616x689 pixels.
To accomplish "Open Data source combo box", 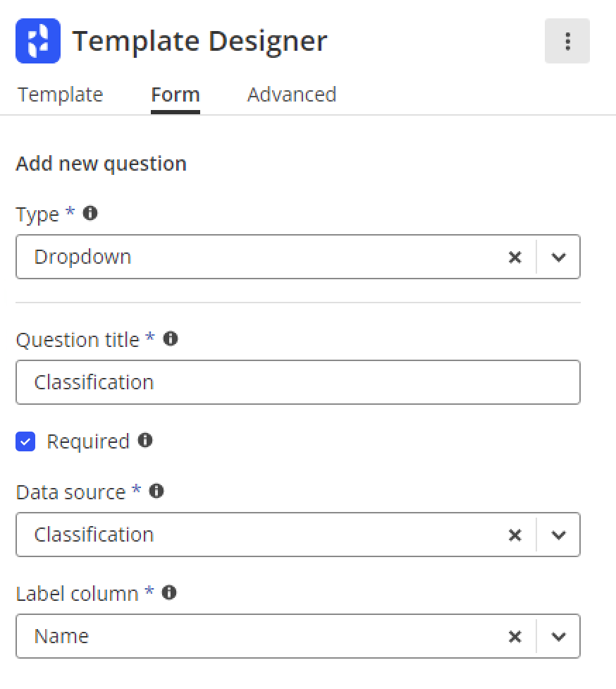I will pos(297,535).
